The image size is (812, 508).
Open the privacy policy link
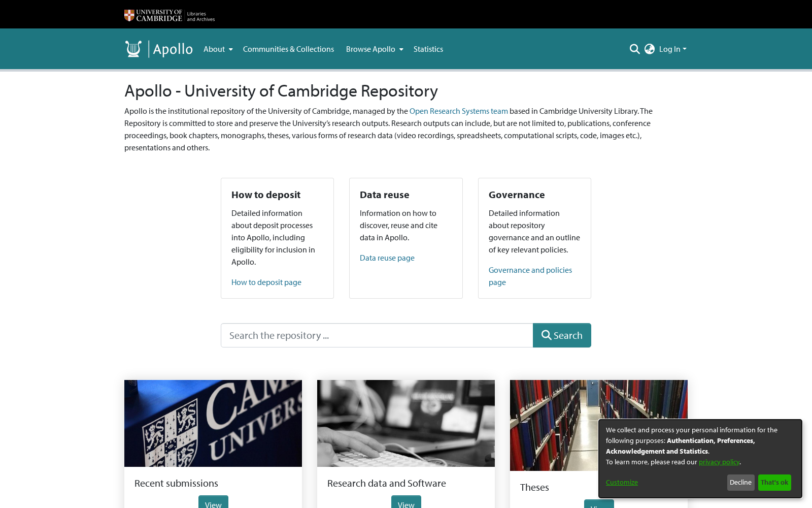tap(719, 462)
